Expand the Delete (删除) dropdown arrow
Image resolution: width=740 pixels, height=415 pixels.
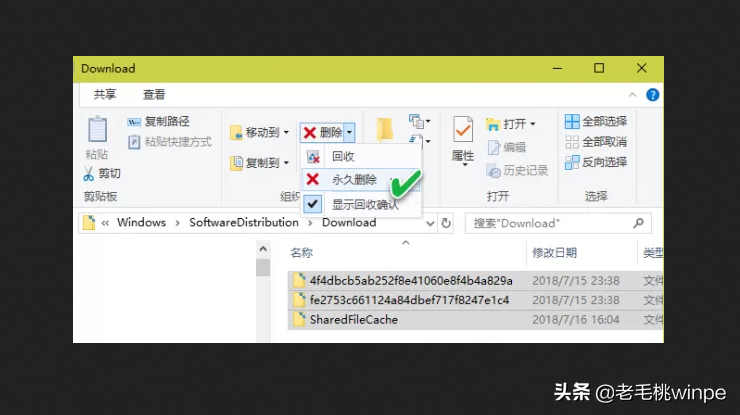click(349, 132)
